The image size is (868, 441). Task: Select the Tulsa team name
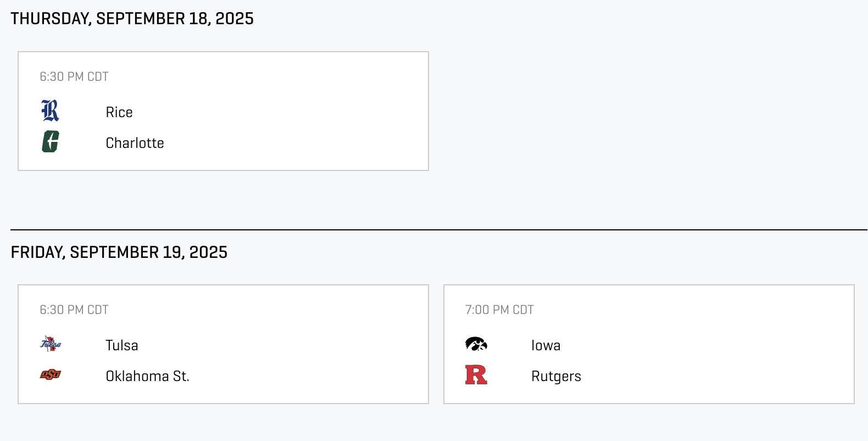(121, 345)
